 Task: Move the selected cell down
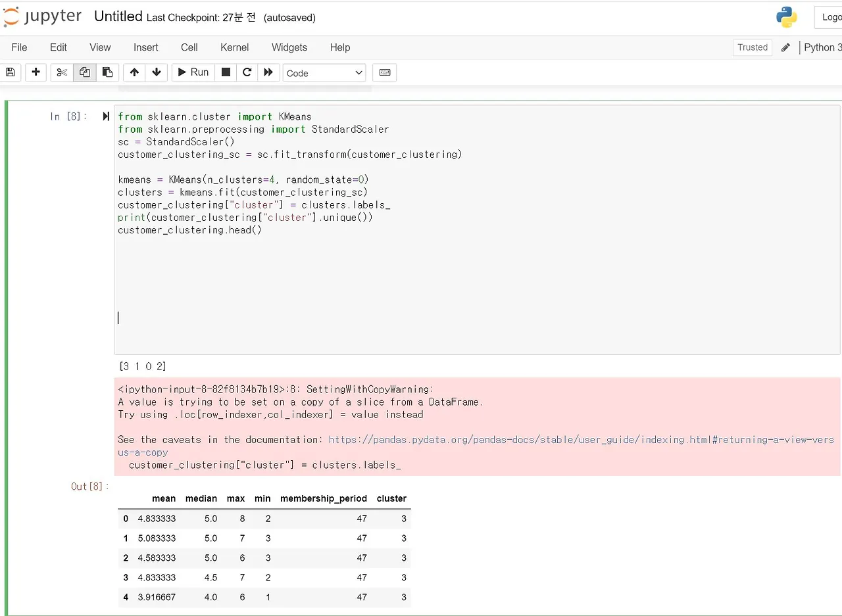click(157, 72)
